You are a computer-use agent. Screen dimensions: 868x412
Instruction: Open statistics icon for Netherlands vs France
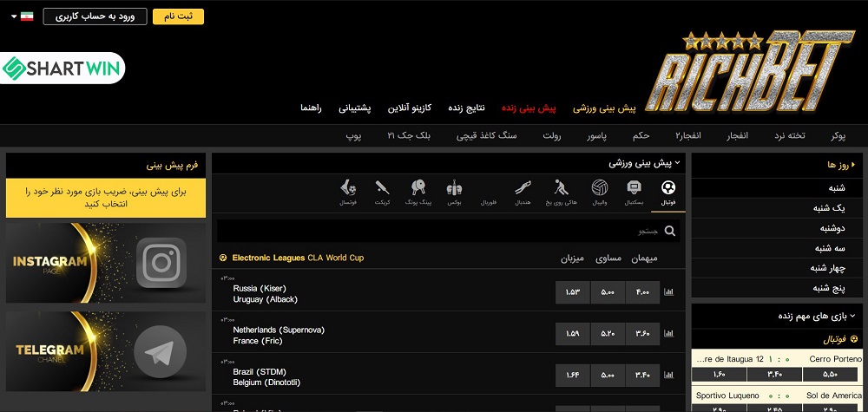(x=668, y=333)
